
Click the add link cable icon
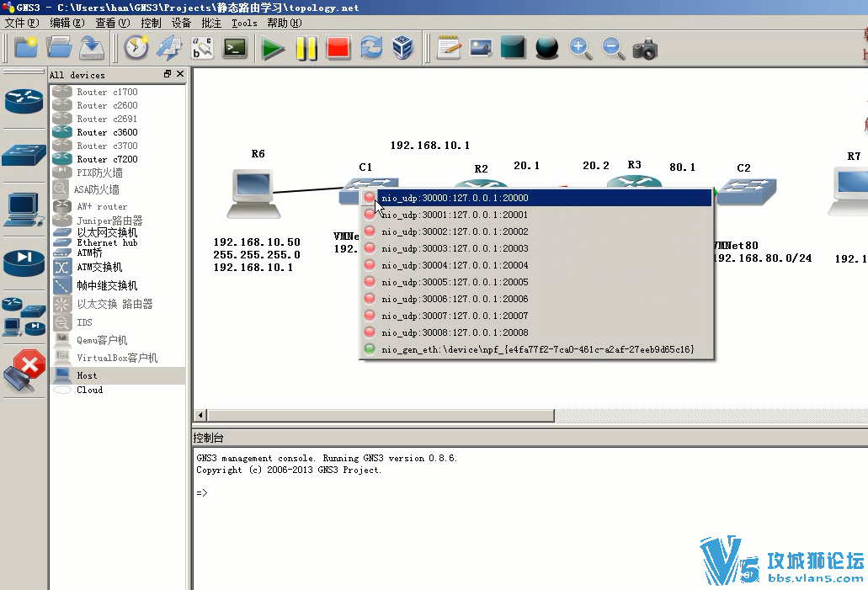click(24, 371)
